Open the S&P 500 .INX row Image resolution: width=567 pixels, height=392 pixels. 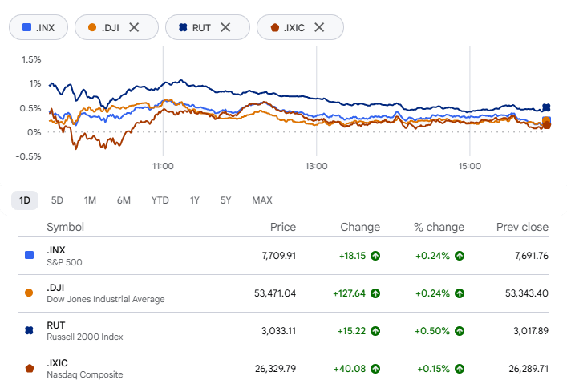pyautogui.click(x=284, y=256)
